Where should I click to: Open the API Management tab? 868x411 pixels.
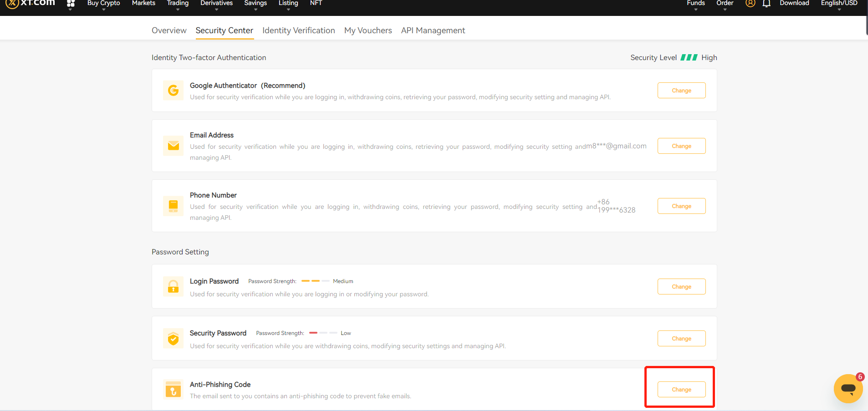coord(433,30)
